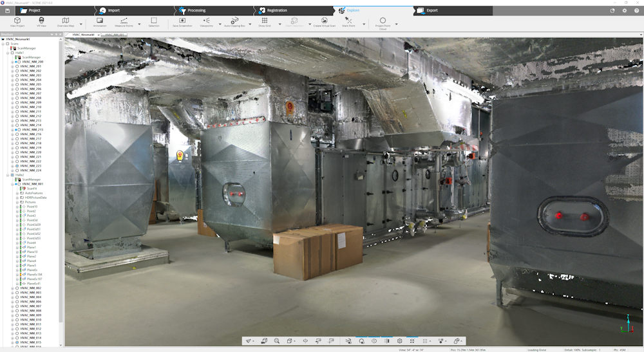
Task: Expand the Viewpoints dropdown arrow
Action: tap(220, 24)
